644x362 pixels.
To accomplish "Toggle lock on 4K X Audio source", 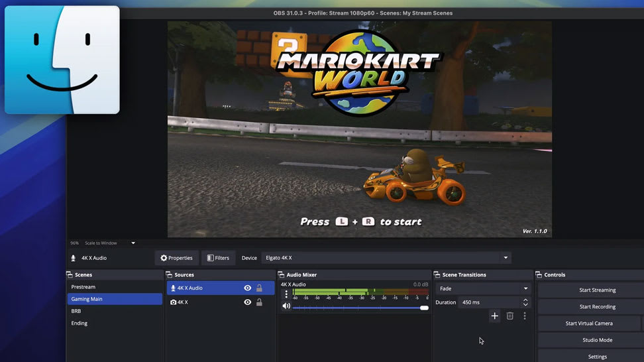I will click(x=259, y=288).
